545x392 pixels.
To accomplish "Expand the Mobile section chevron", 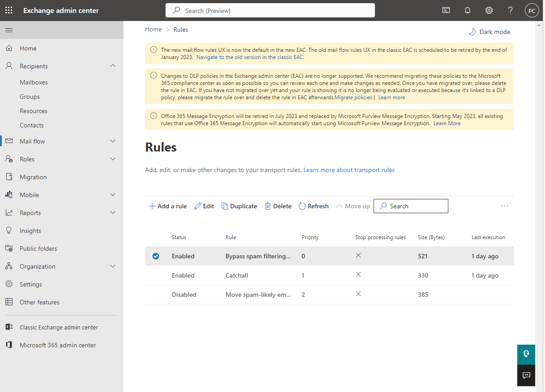I will tap(113, 195).
